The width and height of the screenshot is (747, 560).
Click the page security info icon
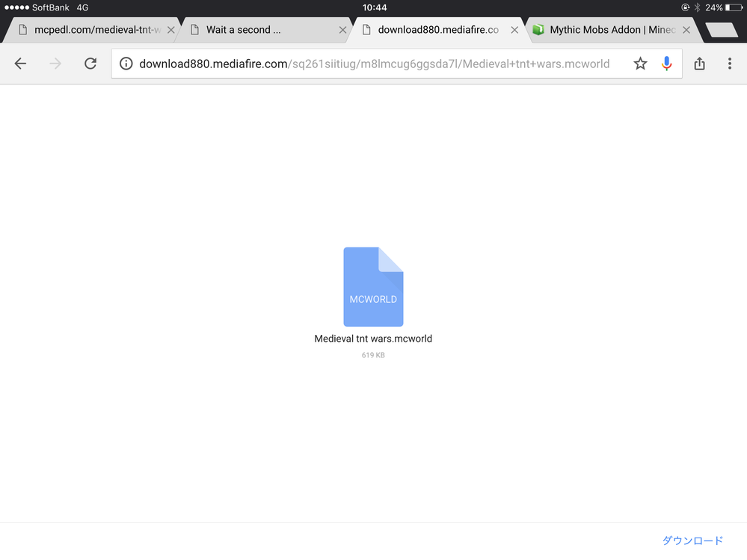tap(126, 64)
